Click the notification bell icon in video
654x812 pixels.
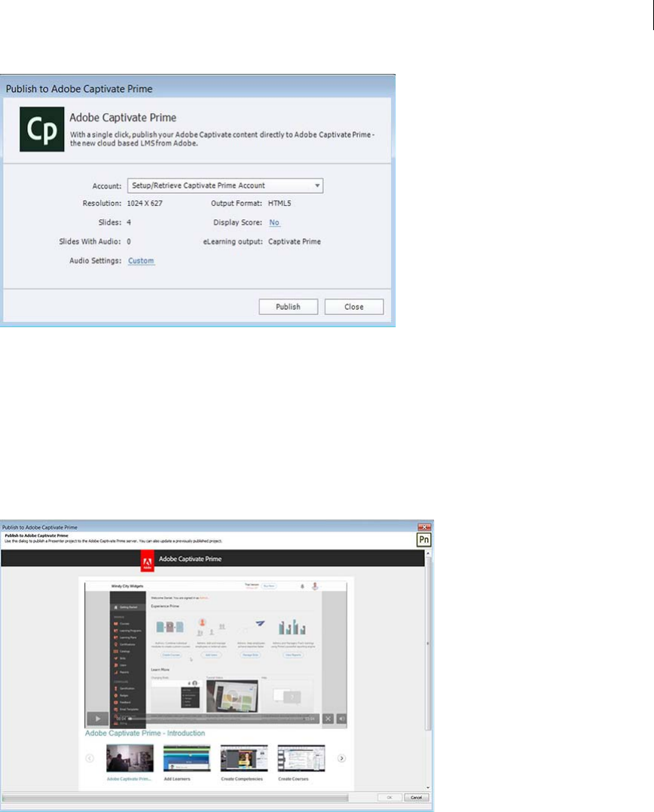click(x=302, y=587)
